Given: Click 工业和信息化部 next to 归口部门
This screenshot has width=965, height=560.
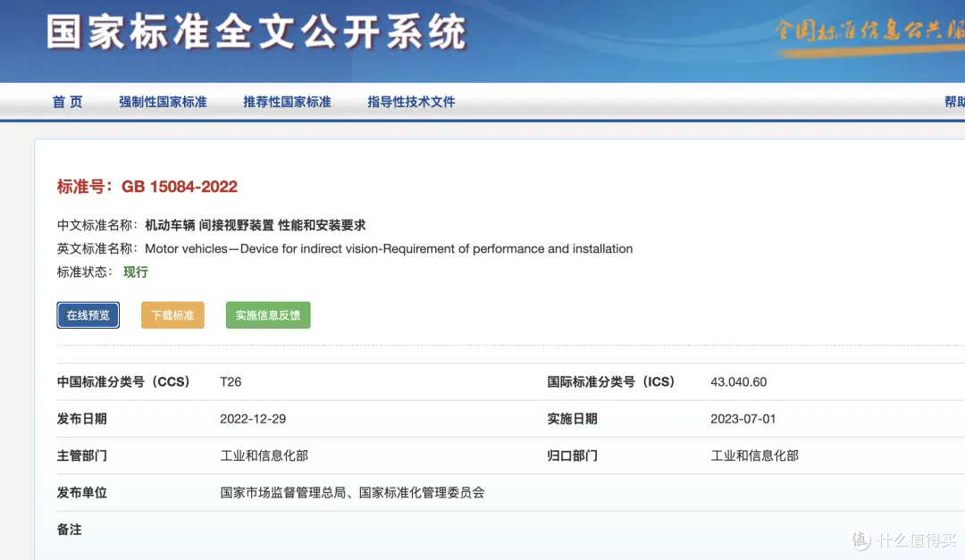Looking at the screenshot, I should coord(754,456).
